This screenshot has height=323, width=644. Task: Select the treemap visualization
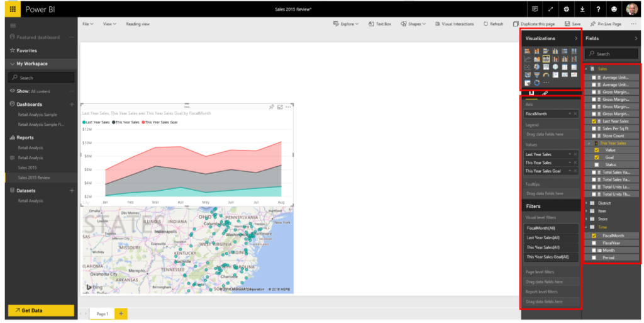coord(547,67)
